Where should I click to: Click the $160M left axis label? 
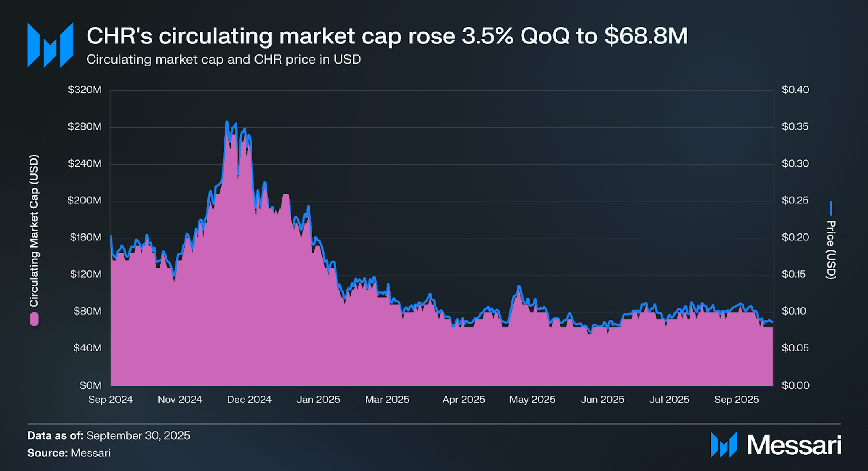pos(86,237)
